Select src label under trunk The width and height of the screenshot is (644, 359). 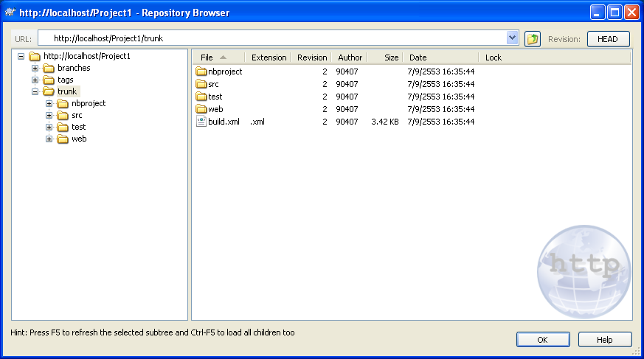point(77,115)
